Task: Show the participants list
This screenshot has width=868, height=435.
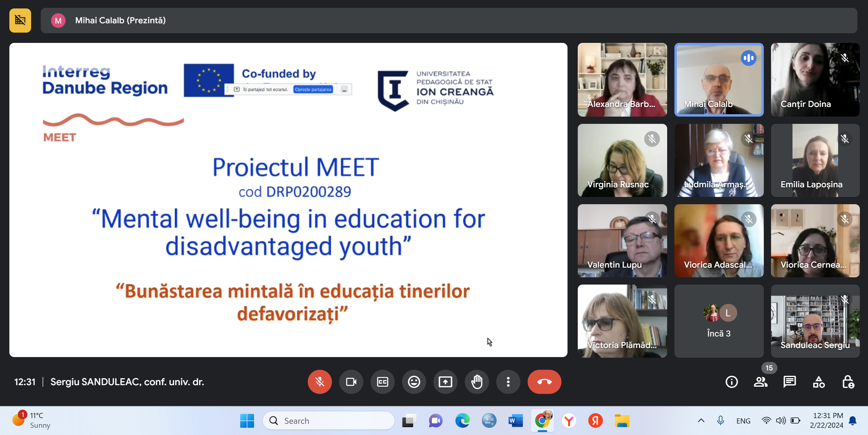Action: pos(760,382)
